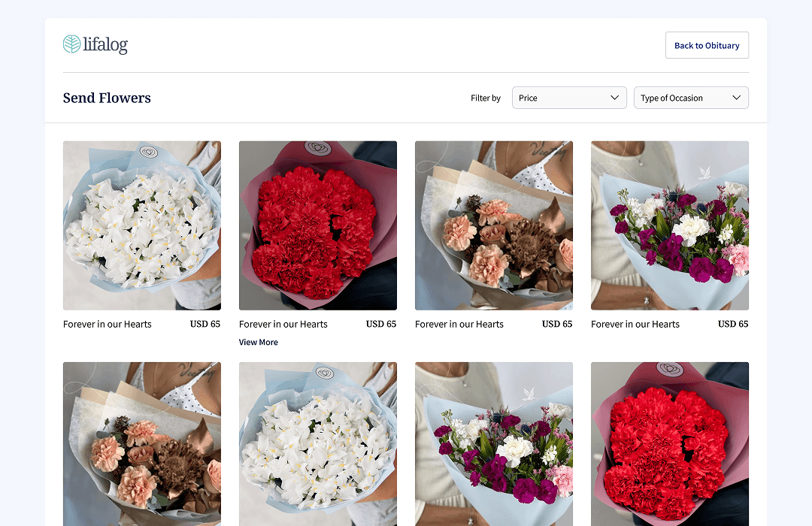Open the Type of Occasion dropdown
Screen dimensions: 812x526
690,98
